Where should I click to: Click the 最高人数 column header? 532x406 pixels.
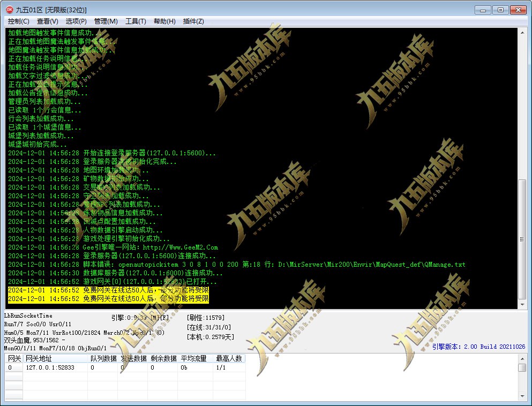coord(229,358)
